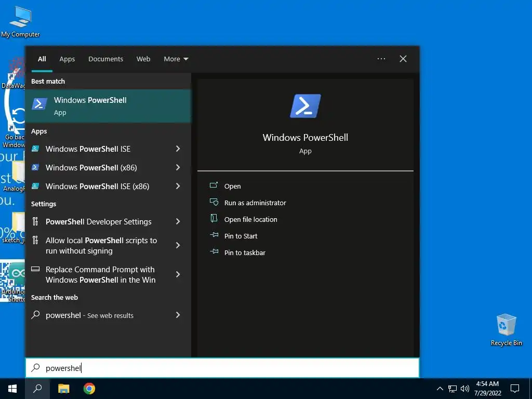Select the Recycle Bin desktop icon
This screenshot has height=399, width=532.
(x=506, y=329)
